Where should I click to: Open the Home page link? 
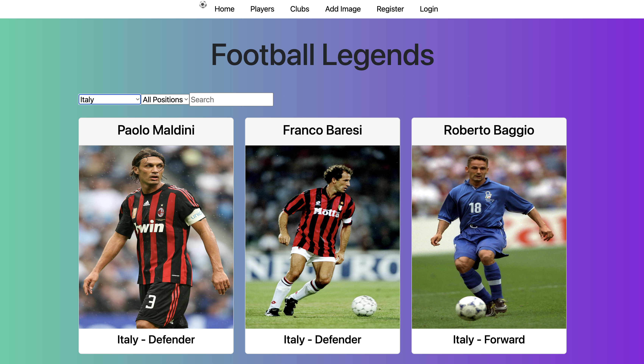224,9
